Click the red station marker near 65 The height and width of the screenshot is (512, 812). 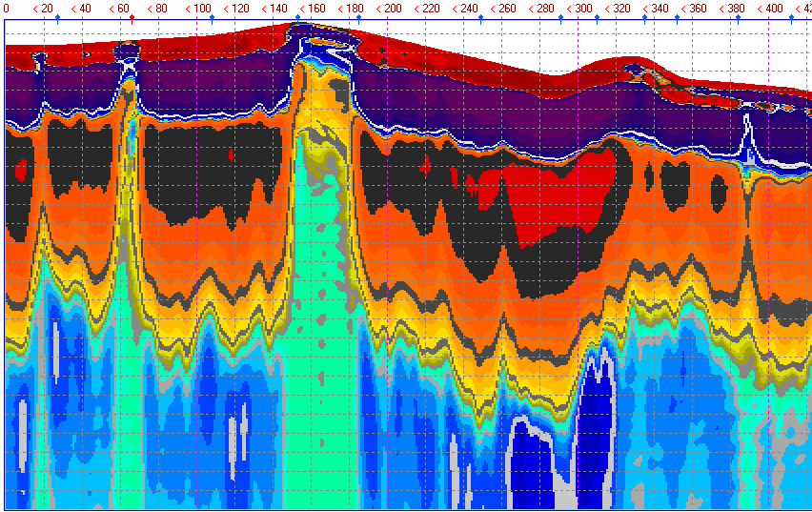[132, 18]
